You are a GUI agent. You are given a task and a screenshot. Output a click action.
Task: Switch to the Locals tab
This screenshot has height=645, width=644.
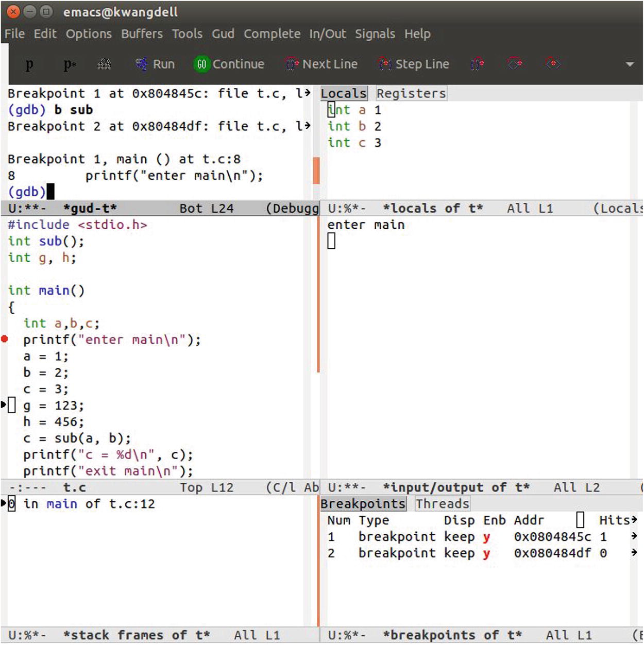(344, 94)
